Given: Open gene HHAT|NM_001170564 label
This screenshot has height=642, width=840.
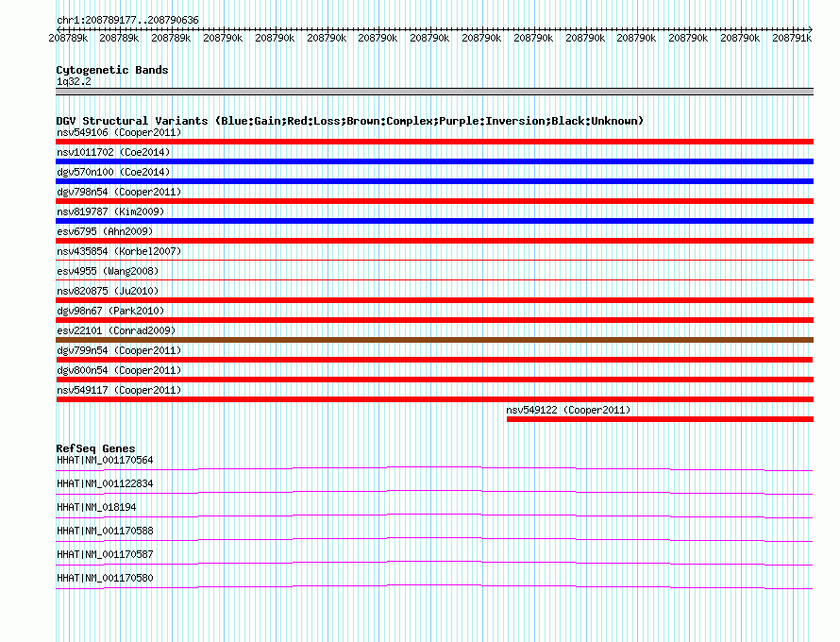Looking at the screenshot, I should (x=105, y=460).
